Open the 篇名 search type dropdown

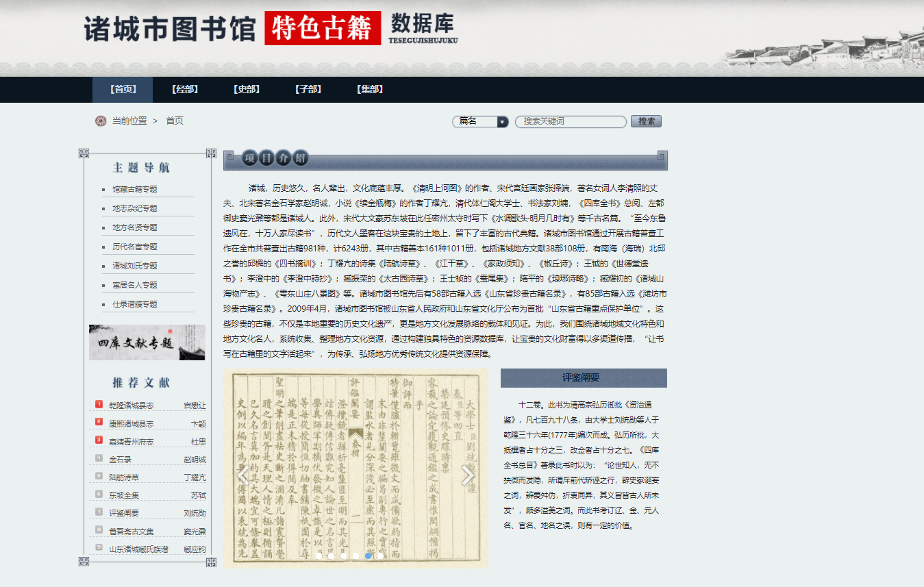480,121
